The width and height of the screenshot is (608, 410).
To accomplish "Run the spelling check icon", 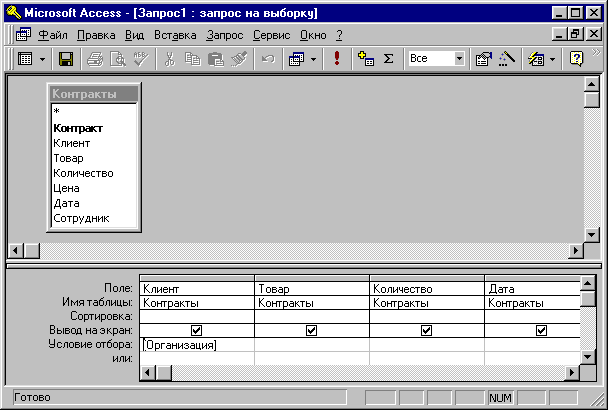I will click(x=141, y=59).
